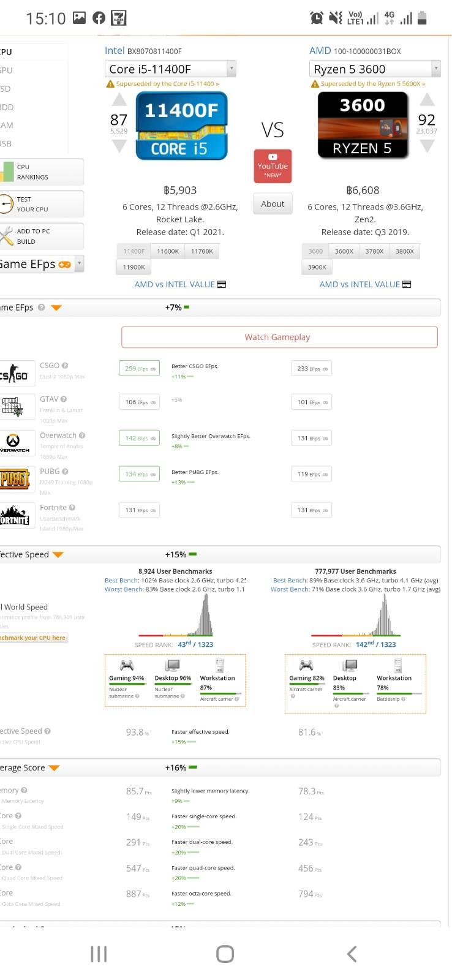The image size is (452, 980).
Task: Open speed rank 43rd / 1323 link
Action: pyautogui.click(x=195, y=644)
